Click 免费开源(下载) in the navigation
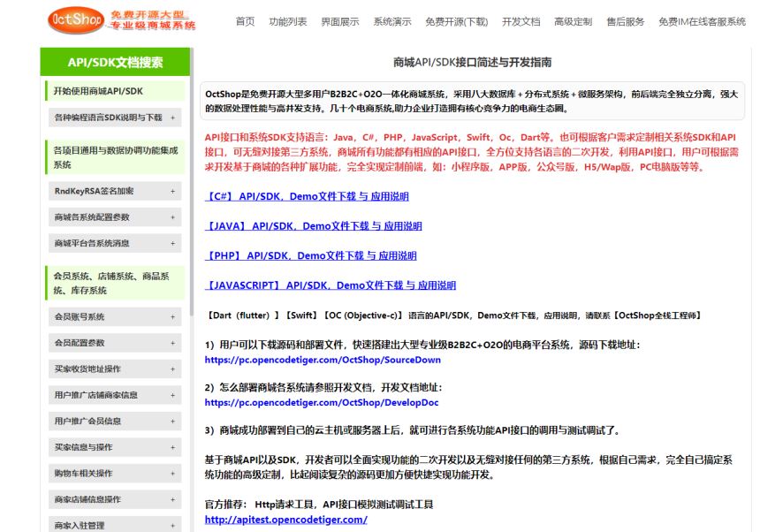The width and height of the screenshot is (760, 532). pyautogui.click(x=457, y=23)
